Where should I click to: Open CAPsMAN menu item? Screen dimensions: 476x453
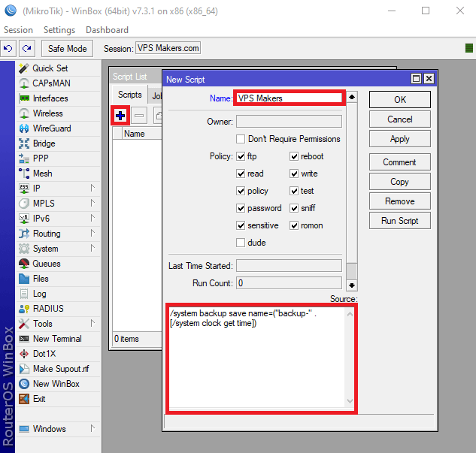click(x=59, y=83)
